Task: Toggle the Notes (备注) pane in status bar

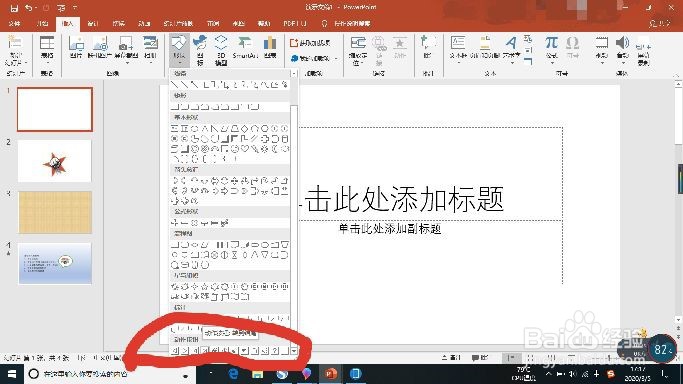Action: [451, 358]
